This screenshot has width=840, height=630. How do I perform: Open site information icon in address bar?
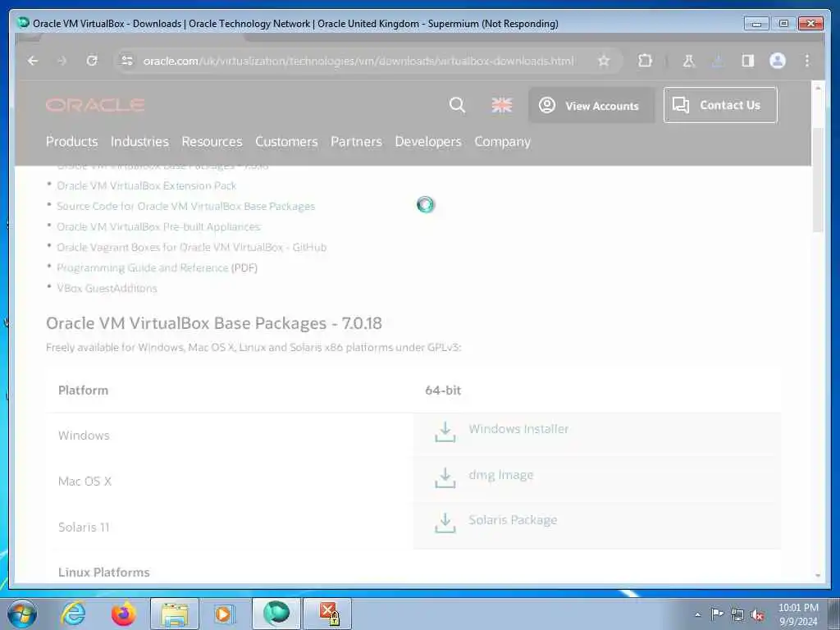(x=127, y=61)
